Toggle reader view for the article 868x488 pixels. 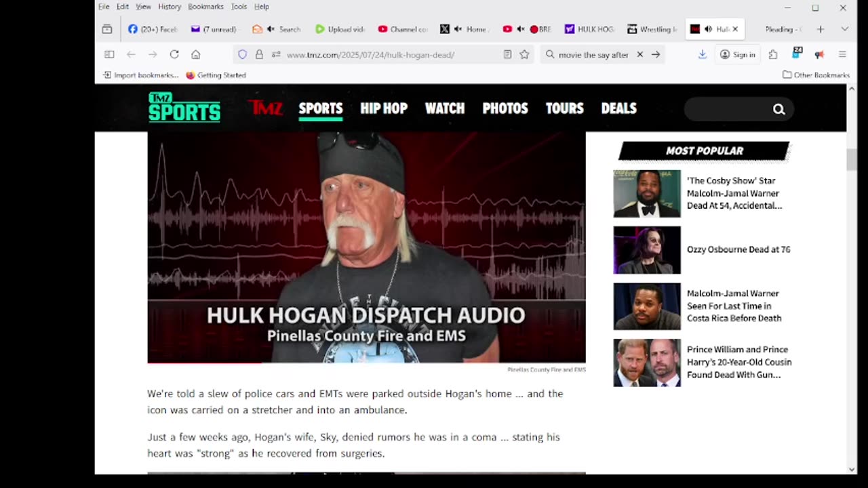pyautogui.click(x=507, y=54)
